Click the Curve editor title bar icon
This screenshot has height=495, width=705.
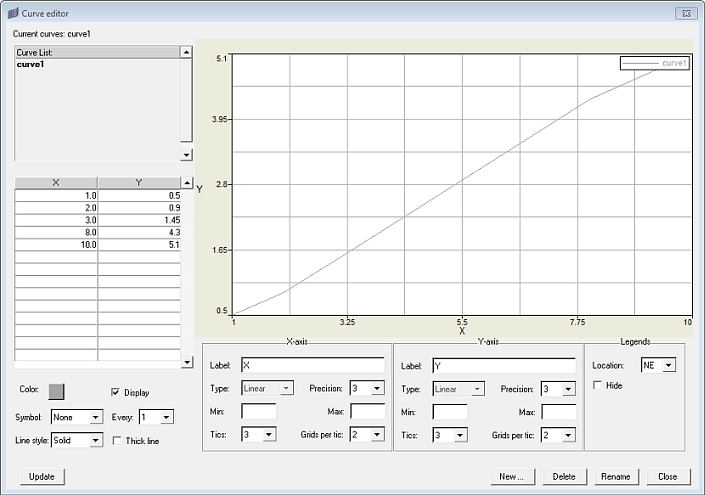pos(12,13)
